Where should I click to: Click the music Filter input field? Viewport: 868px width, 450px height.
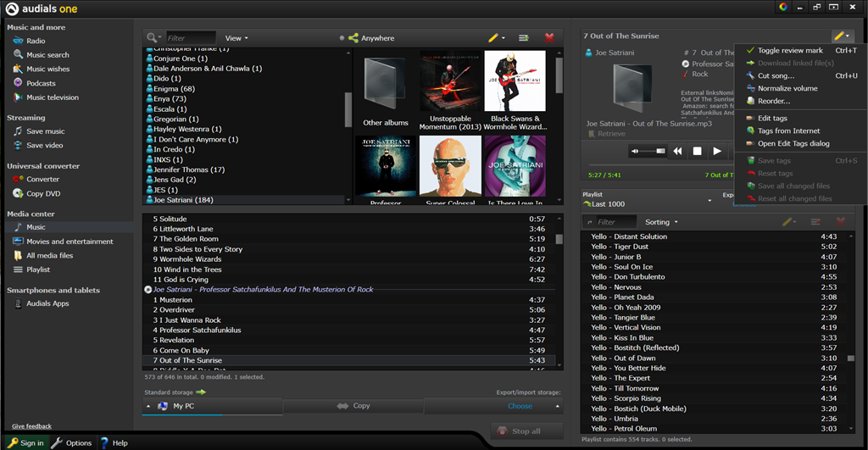[191, 37]
